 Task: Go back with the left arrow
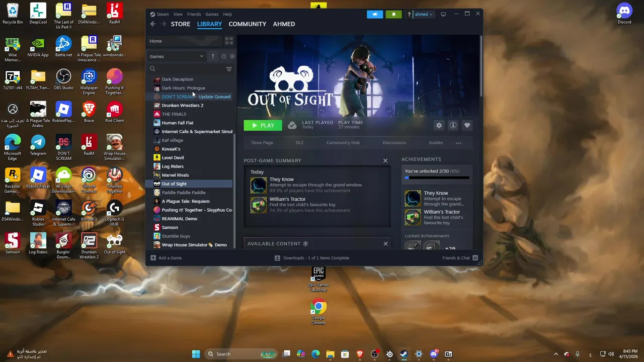tap(153, 24)
